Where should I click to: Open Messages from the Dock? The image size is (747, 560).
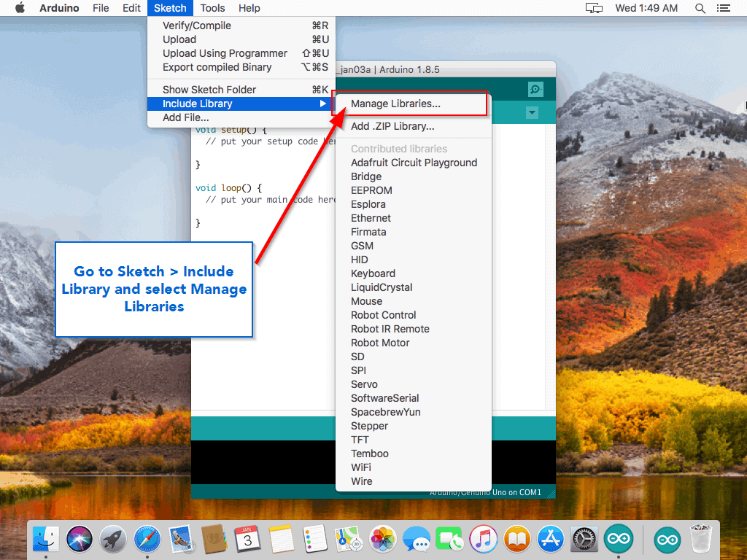click(x=416, y=539)
